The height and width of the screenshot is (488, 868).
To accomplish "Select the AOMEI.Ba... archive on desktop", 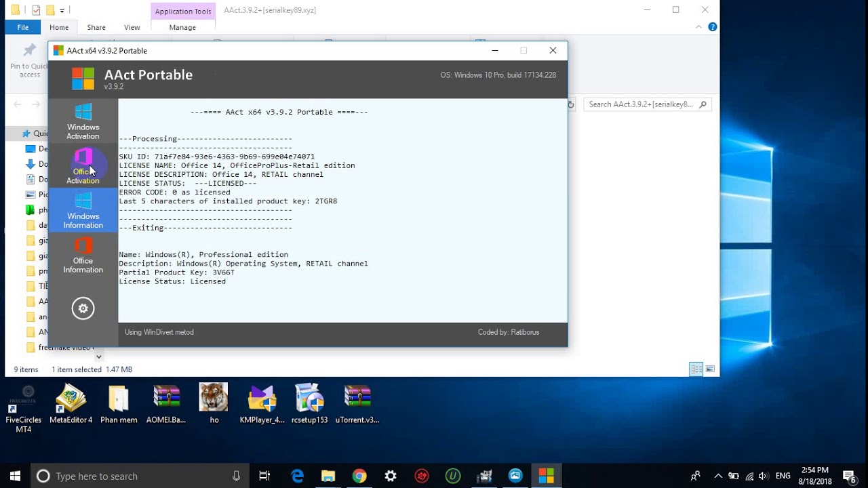I will (x=166, y=405).
